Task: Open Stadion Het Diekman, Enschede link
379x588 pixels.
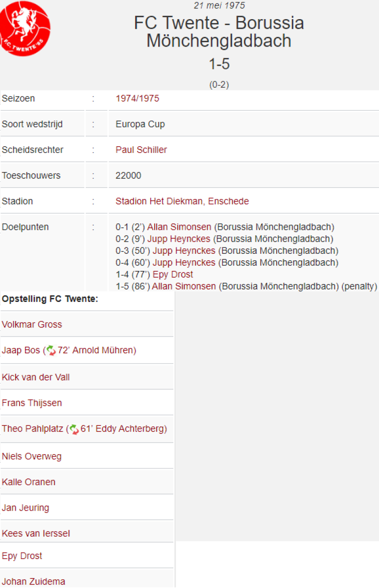Action: click(182, 201)
